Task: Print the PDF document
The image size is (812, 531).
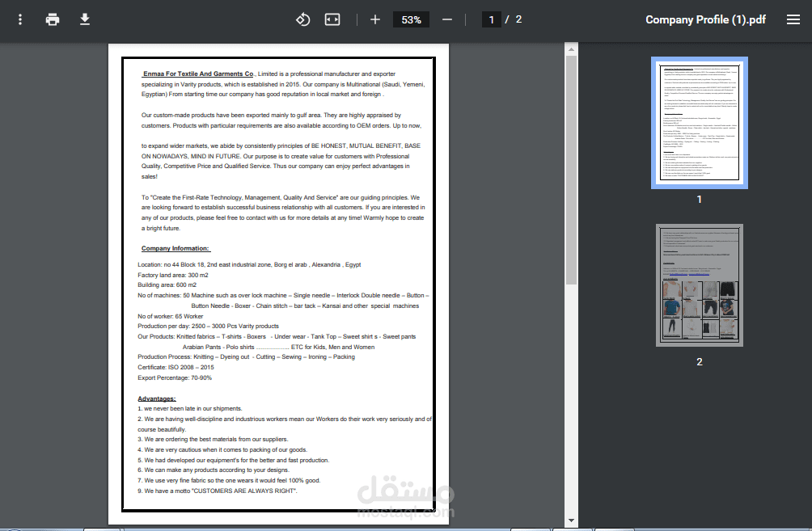Action: click(x=53, y=19)
